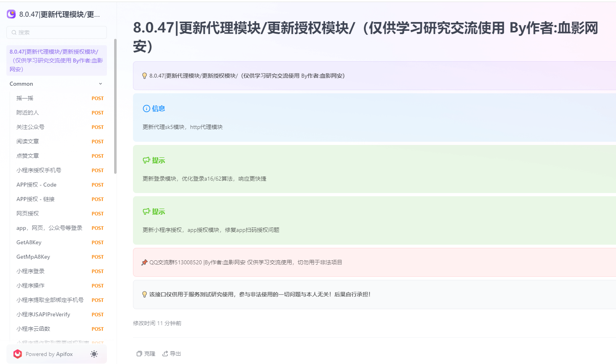616x364 pixels.
Task: Collapse the Common section in the sidebar
Action: pyautogui.click(x=100, y=84)
